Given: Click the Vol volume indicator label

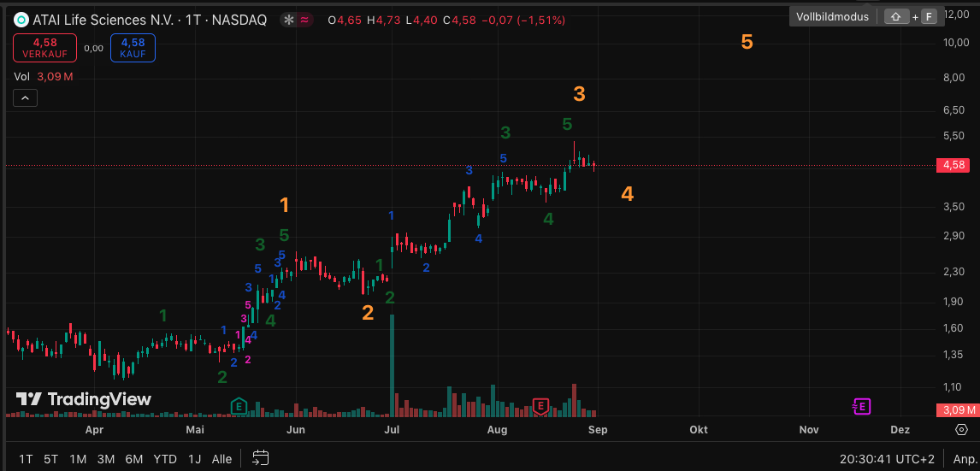Looking at the screenshot, I should tap(22, 77).
